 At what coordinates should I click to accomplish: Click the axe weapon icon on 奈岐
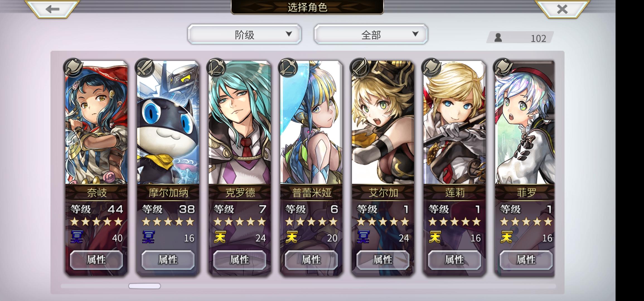coord(73,67)
